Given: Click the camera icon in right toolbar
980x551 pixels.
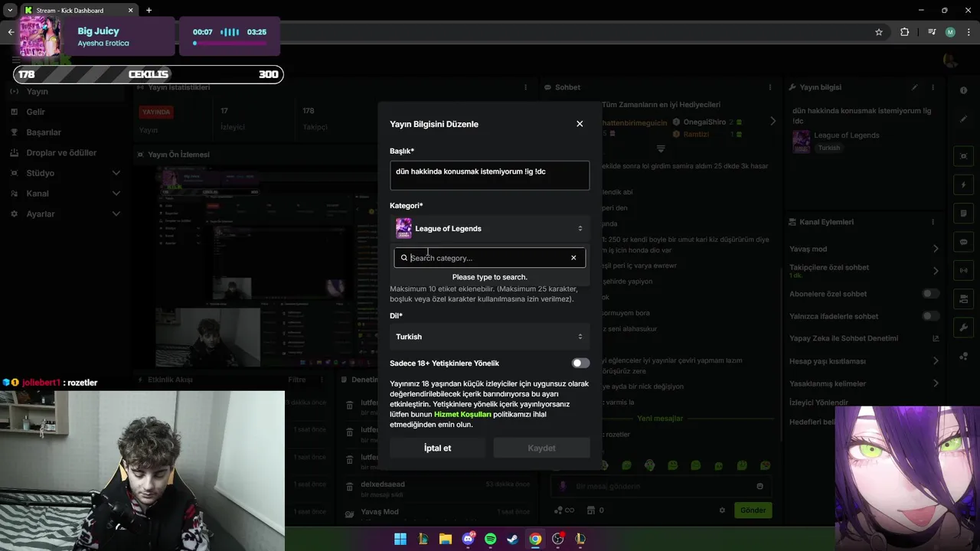Looking at the screenshot, I should [x=964, y=299].
